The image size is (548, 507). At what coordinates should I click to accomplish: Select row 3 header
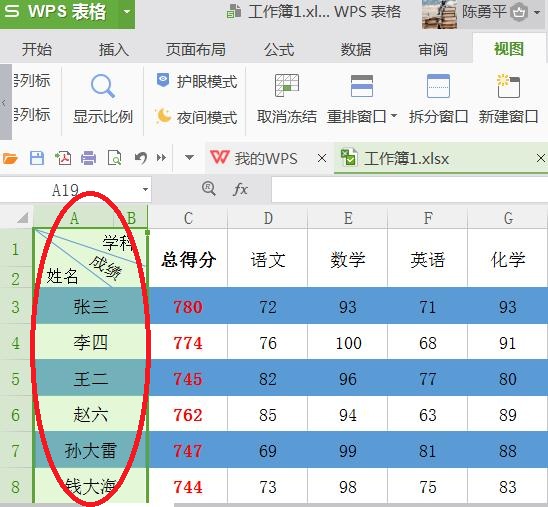pos(16,306)
